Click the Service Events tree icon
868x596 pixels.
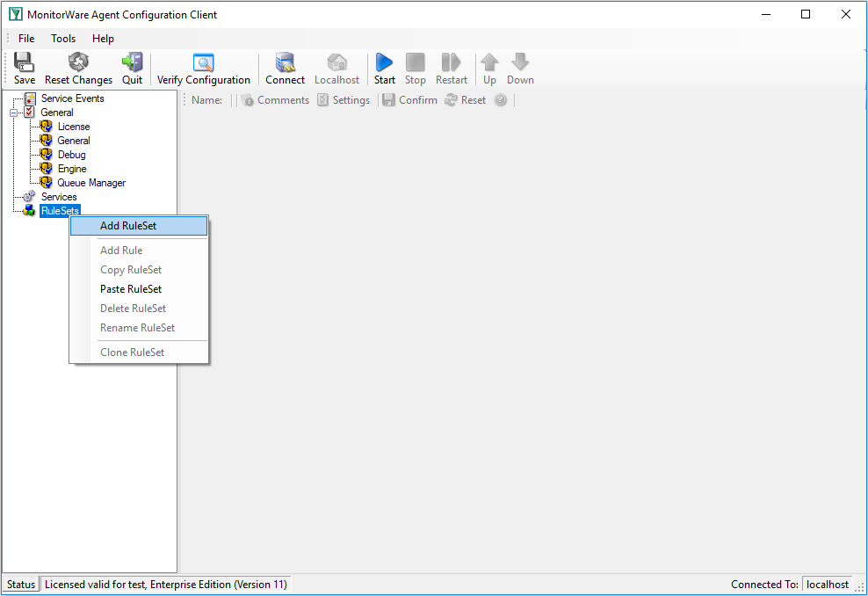point(30,98)
